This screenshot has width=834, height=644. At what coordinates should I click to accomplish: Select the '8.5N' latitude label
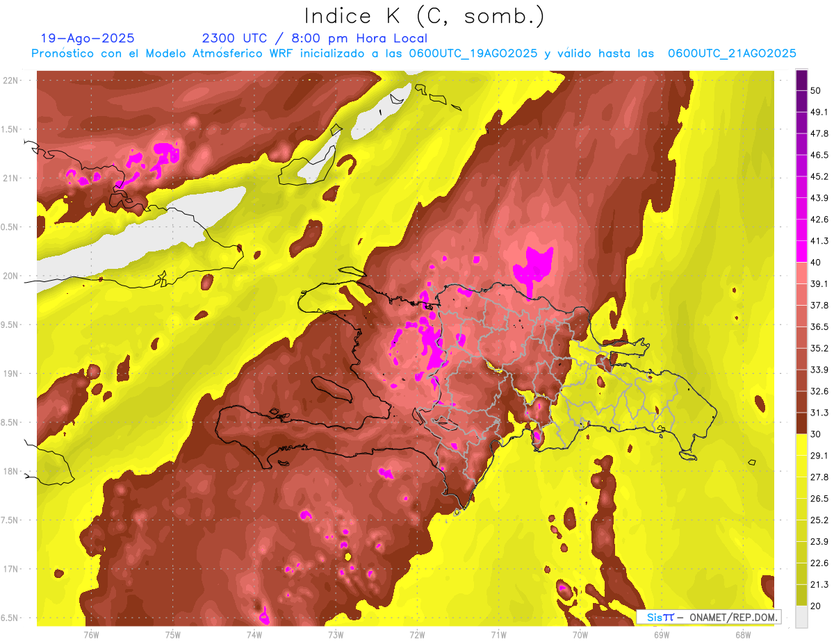click(10, 423)
